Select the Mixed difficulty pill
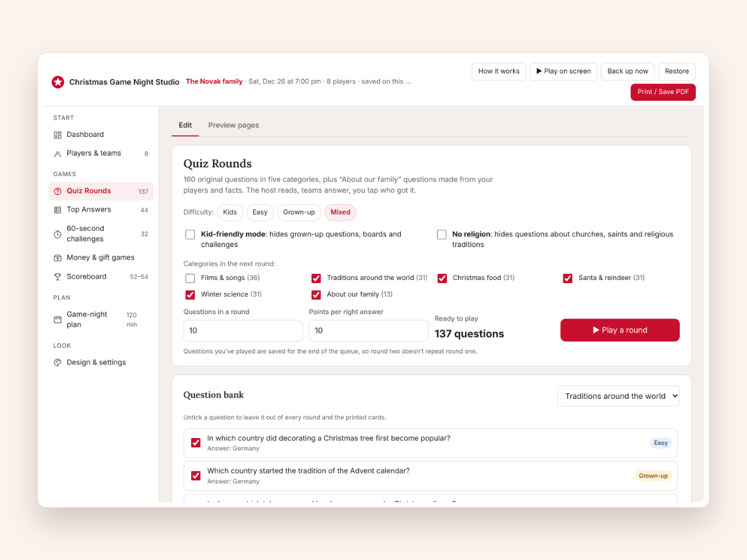The width and height of the screenshot is (747, 560). 341,212
